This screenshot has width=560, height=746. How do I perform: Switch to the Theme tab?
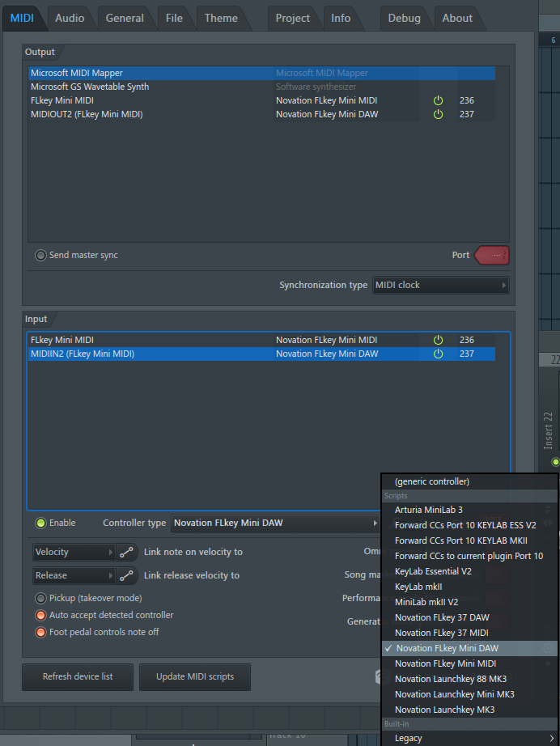click(221, 18)
